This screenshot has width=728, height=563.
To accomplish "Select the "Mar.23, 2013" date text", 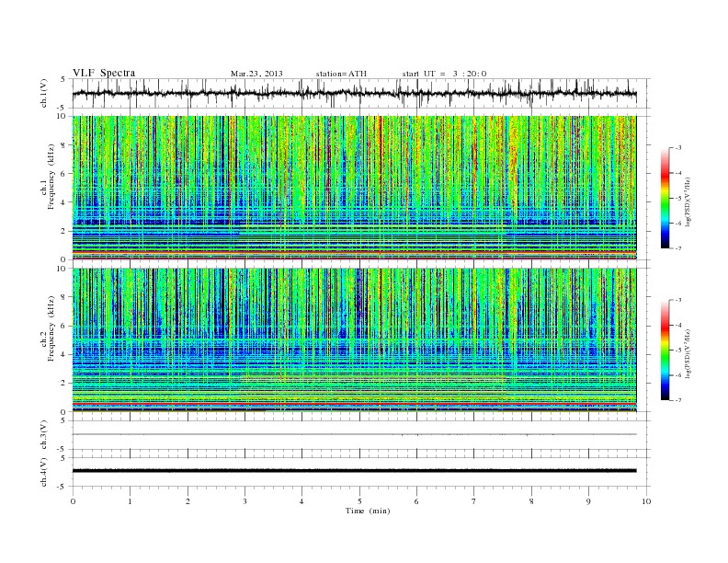I will click(256, 74).
